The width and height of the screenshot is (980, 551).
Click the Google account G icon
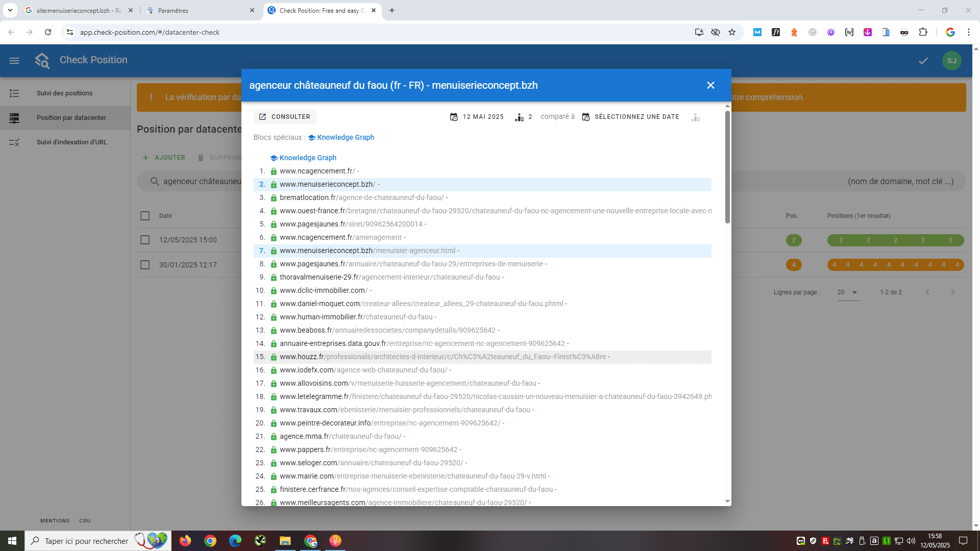click(950, 32)
